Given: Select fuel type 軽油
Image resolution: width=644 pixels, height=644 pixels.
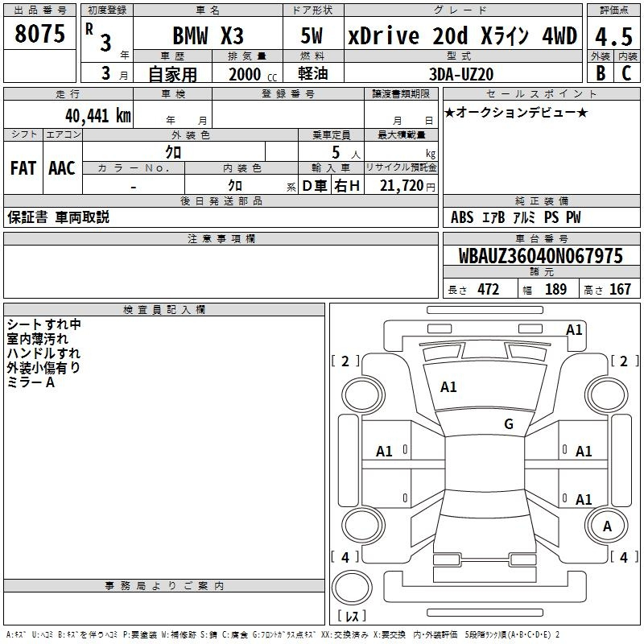Looking at the screenshot, I should point(313,73).
